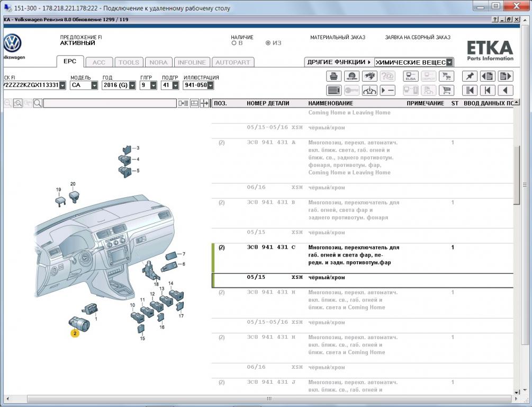Click the striped list icon button
The image size is (532, 407).
(x=333, y=91)
